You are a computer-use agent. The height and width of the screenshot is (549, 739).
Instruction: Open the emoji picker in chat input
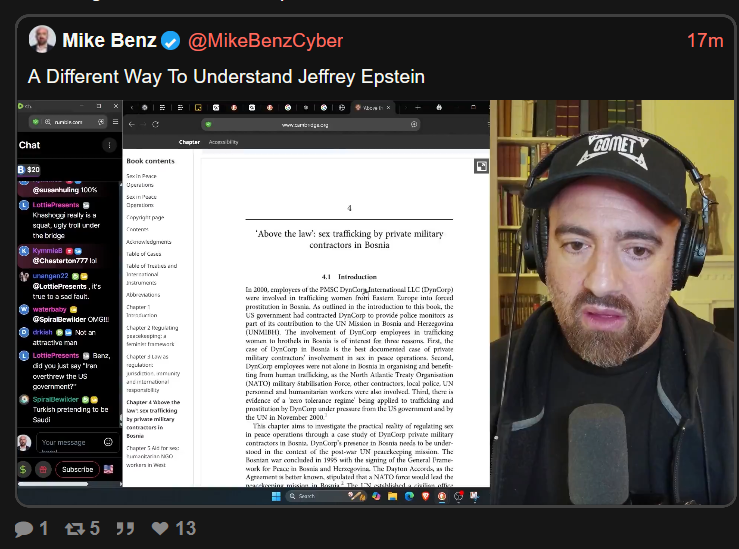[108, 442]
